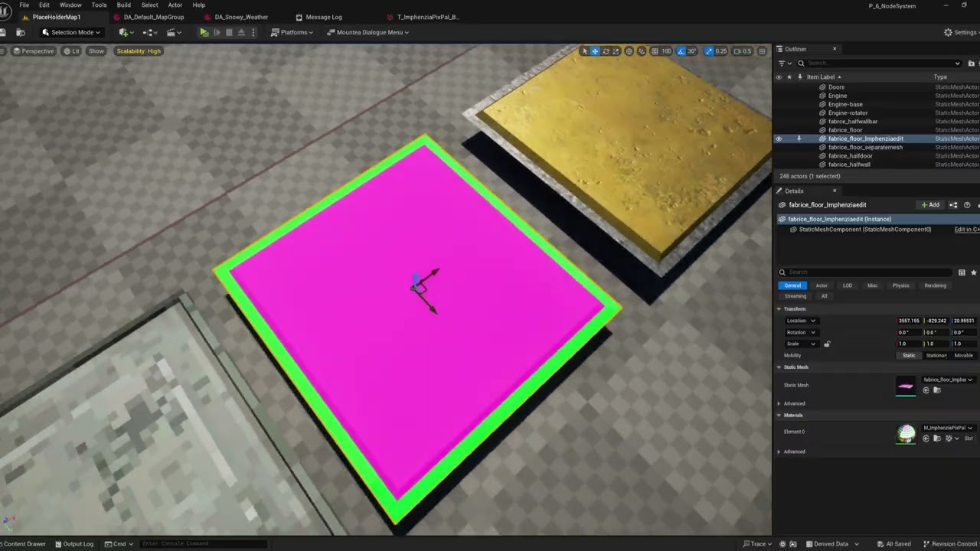Click the Outliner search field
Viewport: 980px width, 551px height.
(879, 63)
